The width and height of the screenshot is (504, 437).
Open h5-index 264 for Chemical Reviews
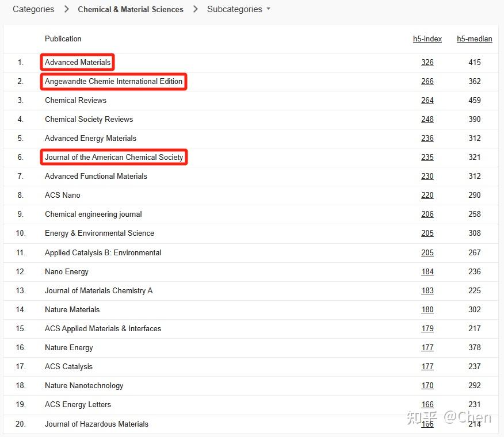click(x=427, y=100)
